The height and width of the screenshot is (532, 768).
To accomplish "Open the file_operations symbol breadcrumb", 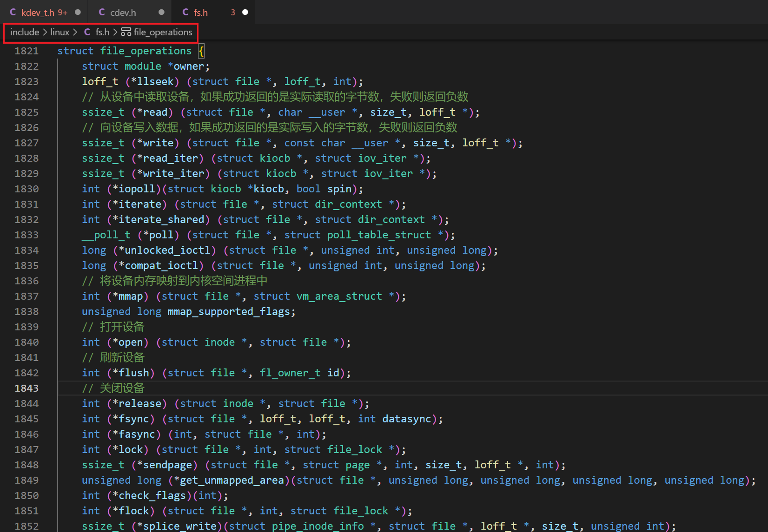I will pos(163,33).
